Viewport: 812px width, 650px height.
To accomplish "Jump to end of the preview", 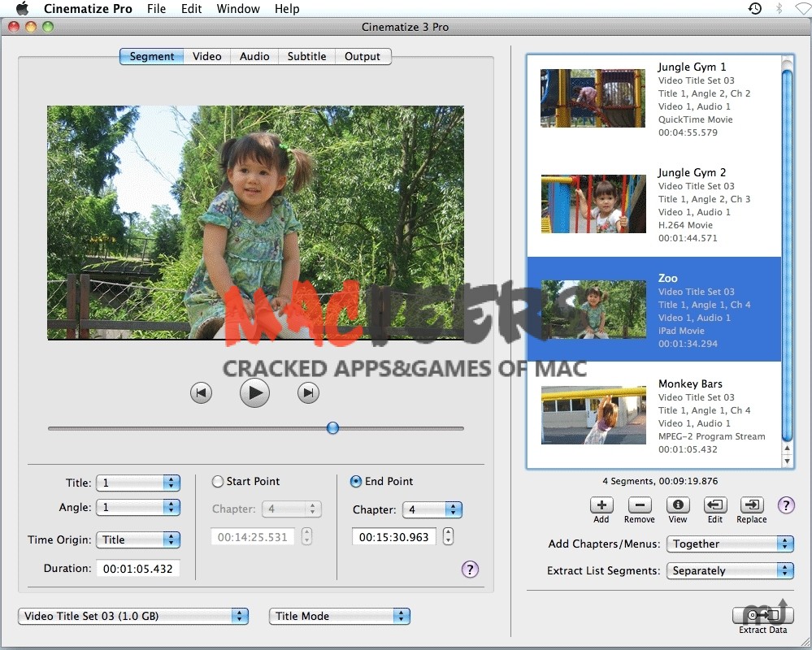I will point(308,393).
